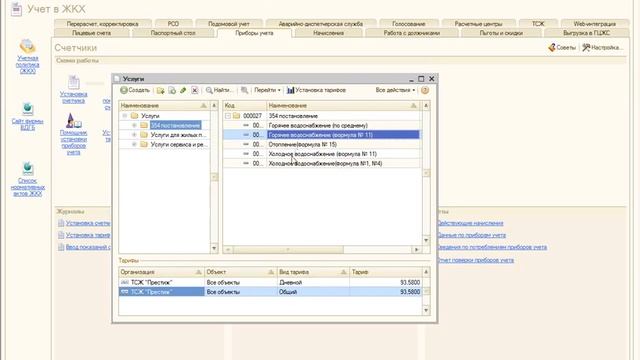This screenshot has height=360, width=640.
Task: Select the Общий tariff type cell
Action: (313, 292)
